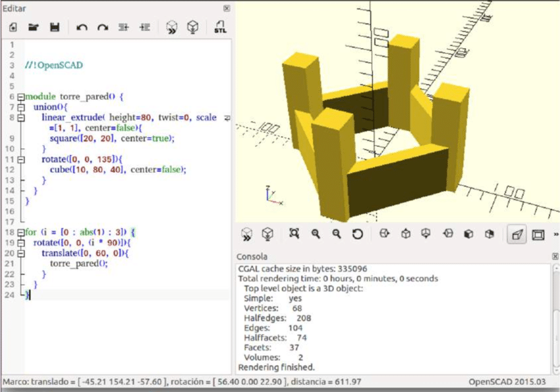The image size is (560, 392).
Task: Save the script with the floppy disk icon
Action: click(x=55, y=28)
